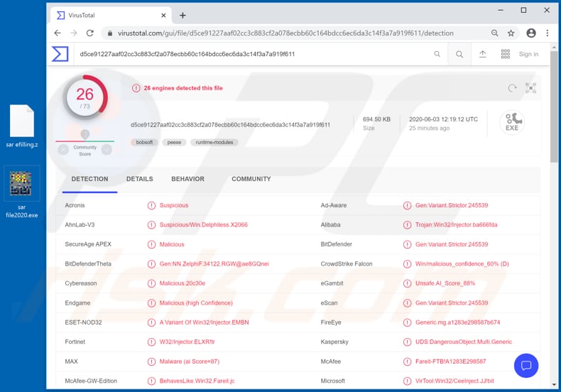This screenshot has width=561, height=392.
Task: Click the zoom magnifier icon in address bar
Action: pos(494,33)
